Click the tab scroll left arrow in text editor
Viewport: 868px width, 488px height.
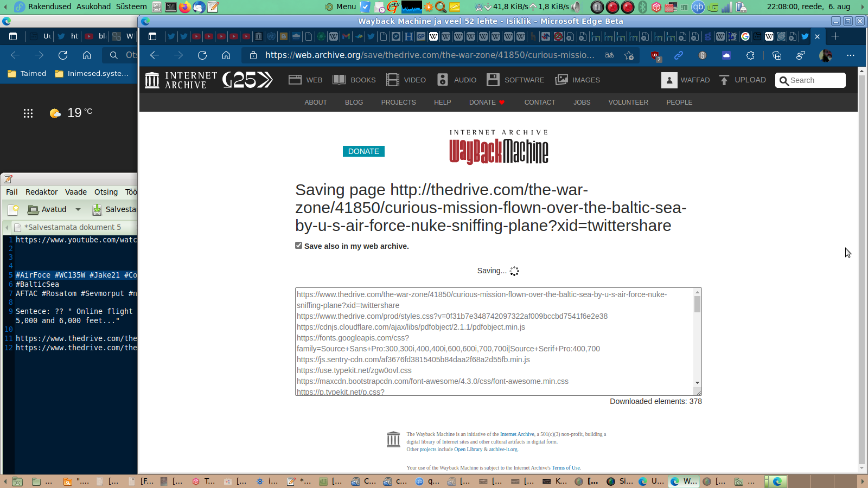click(x=7, y=227)
